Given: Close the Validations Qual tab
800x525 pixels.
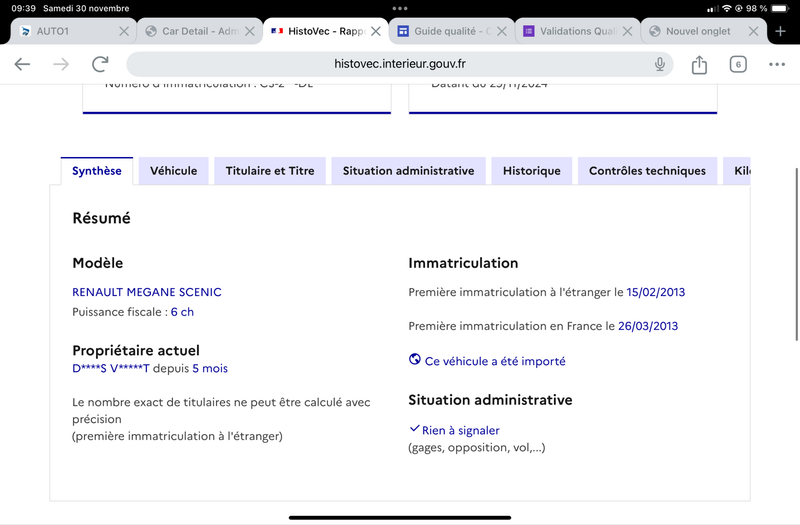Looking at the screenshot, I should 628,31.
